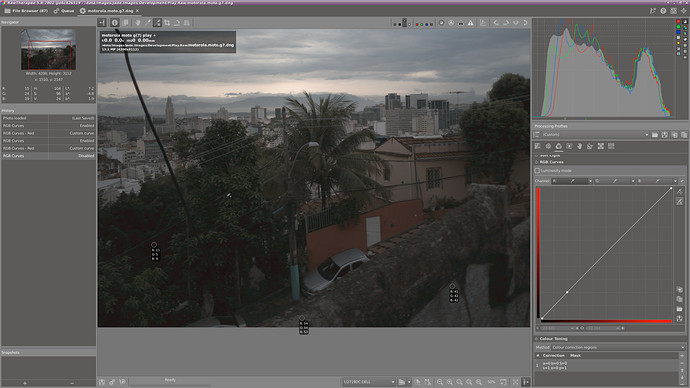Click the zoom out magnifier icon

coord(440,382)
